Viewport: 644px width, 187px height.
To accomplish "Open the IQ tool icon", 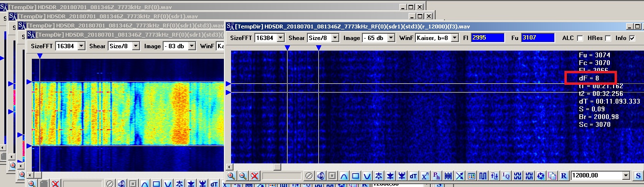I will 506,175.
